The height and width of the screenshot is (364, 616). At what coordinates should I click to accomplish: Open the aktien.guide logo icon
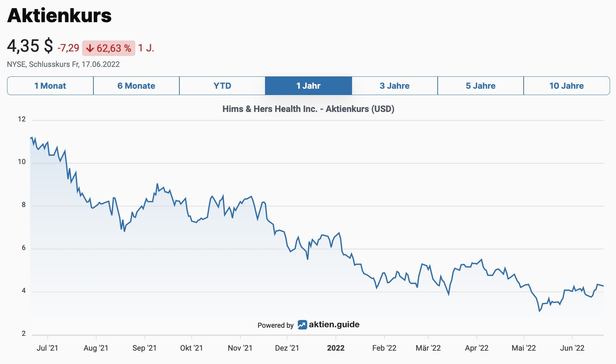tap(302, 325)
